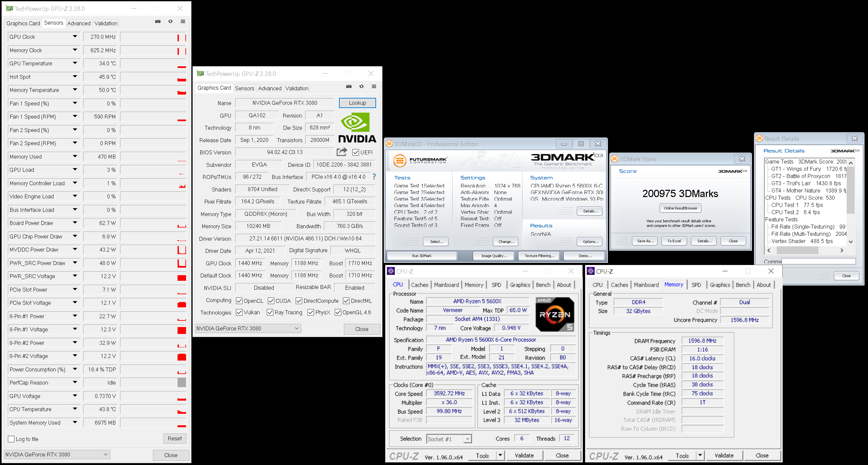Image resolution: width=868 pixels, height=465 pixels.
Task: Click the Comment input field in Result Details
Action: [818, 261]
